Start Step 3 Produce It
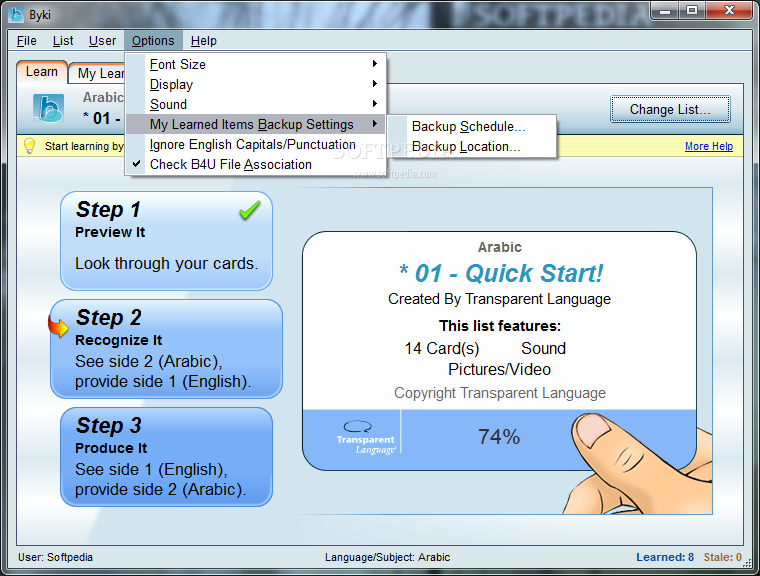The image size is (760, 576). [x=166, y=457]
